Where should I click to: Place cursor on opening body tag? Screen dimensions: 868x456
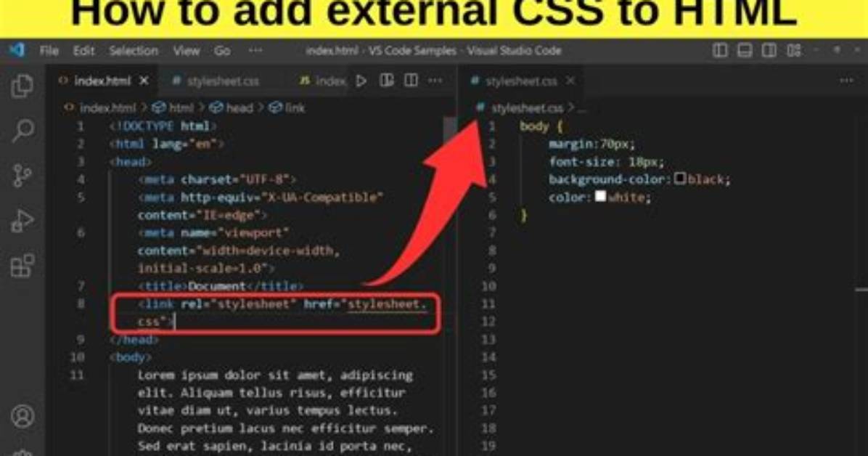[x=130, y=357]
